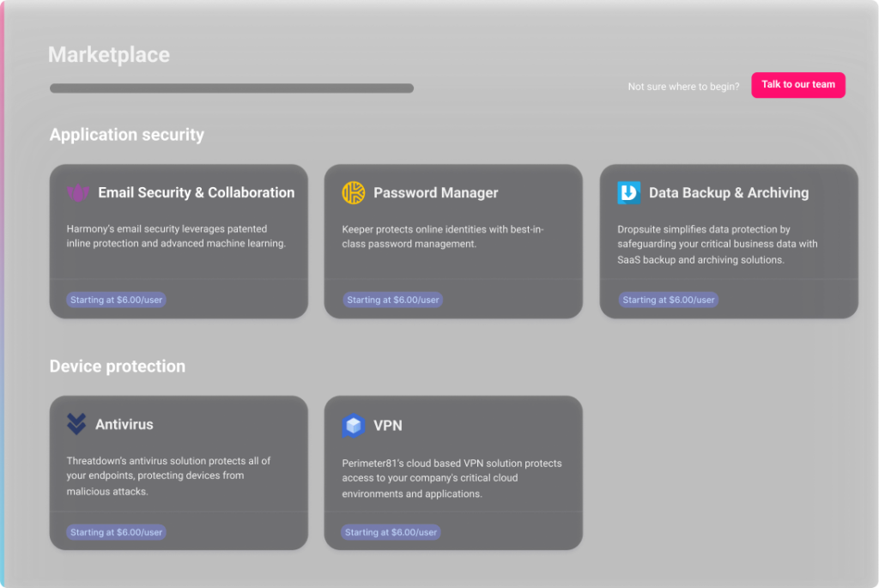Select the Data Backup & Archiving title
Viewport: 879px width, 588px height.
728,193
